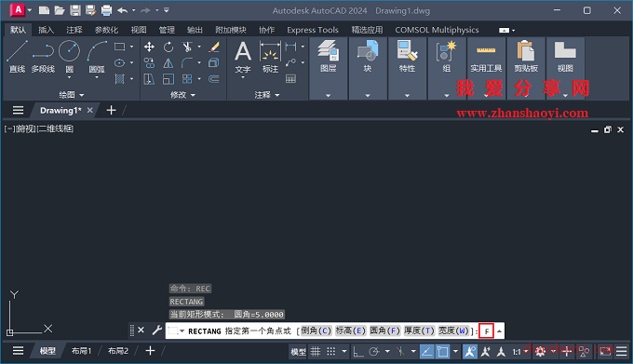
Task: Toggle ortho mode in status bar
Action: pos(357,352)
